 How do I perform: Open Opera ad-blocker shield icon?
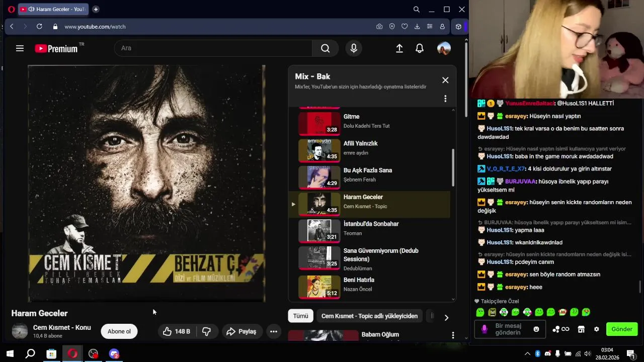392,27
